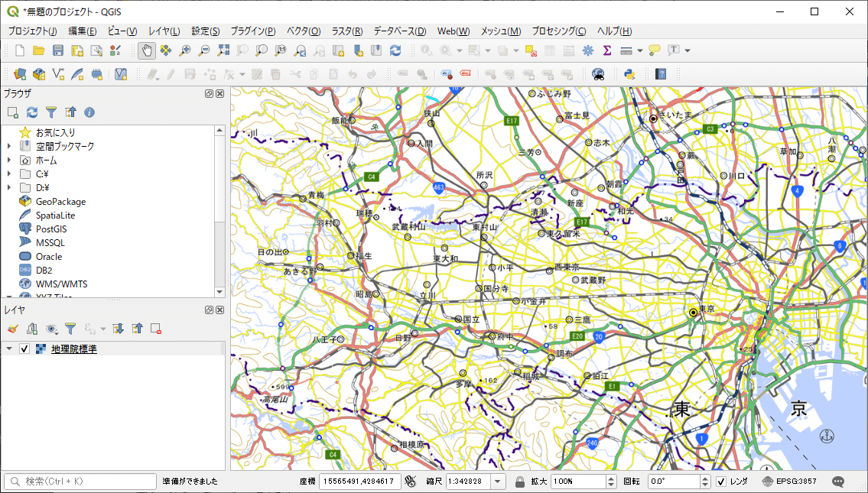Image resolution: width=868 pixels, height=493 pixels.
Task: Enable the map tips speech bubble tool
Action: click(655, 51)
